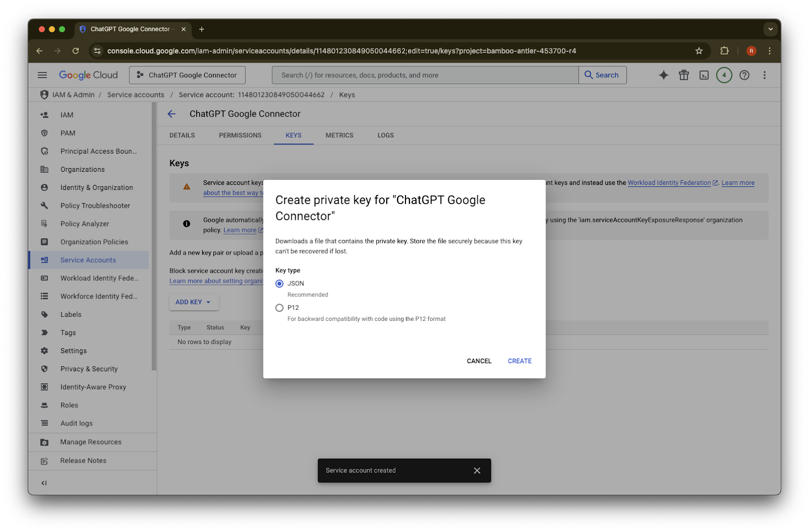This screenshot has width=809, height=532.
Task: Click CANCEL in the key dialog
Action: [479, 361]
